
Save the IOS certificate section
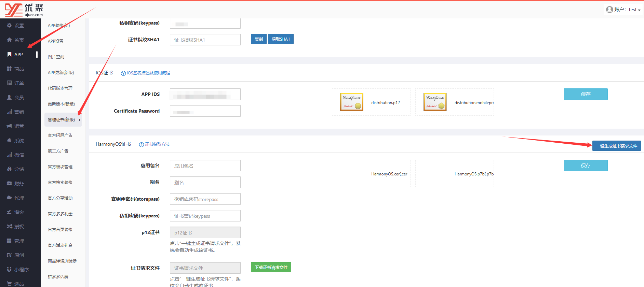click(586, 94)
